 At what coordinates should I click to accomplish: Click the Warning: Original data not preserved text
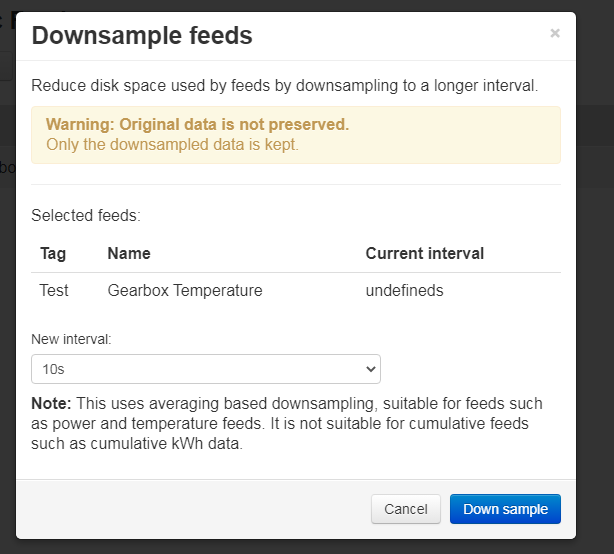tap(197, 125)
